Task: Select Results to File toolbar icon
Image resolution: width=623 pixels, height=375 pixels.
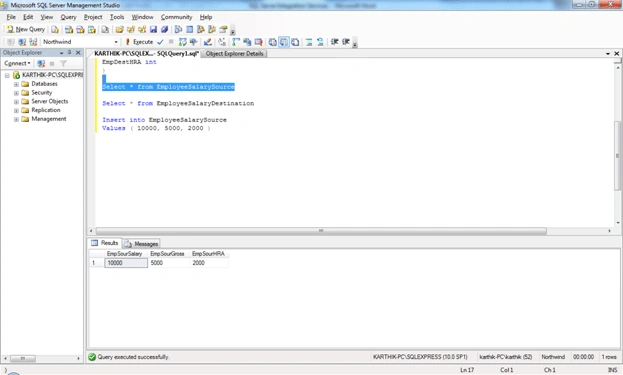Action: [295, 42]
